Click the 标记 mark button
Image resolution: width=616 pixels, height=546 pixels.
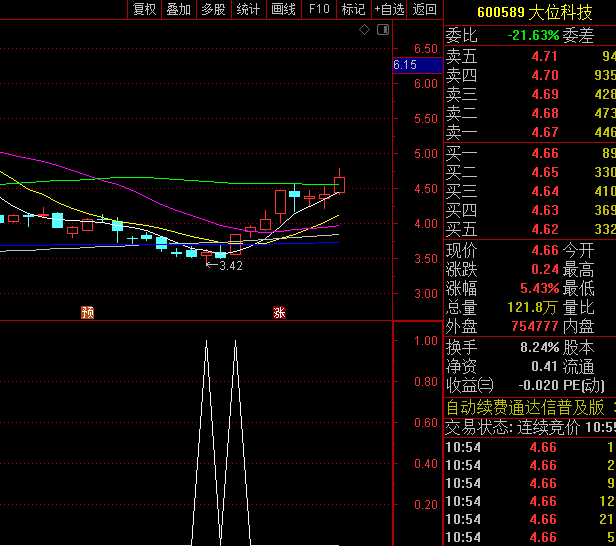(x=353, y=9)
